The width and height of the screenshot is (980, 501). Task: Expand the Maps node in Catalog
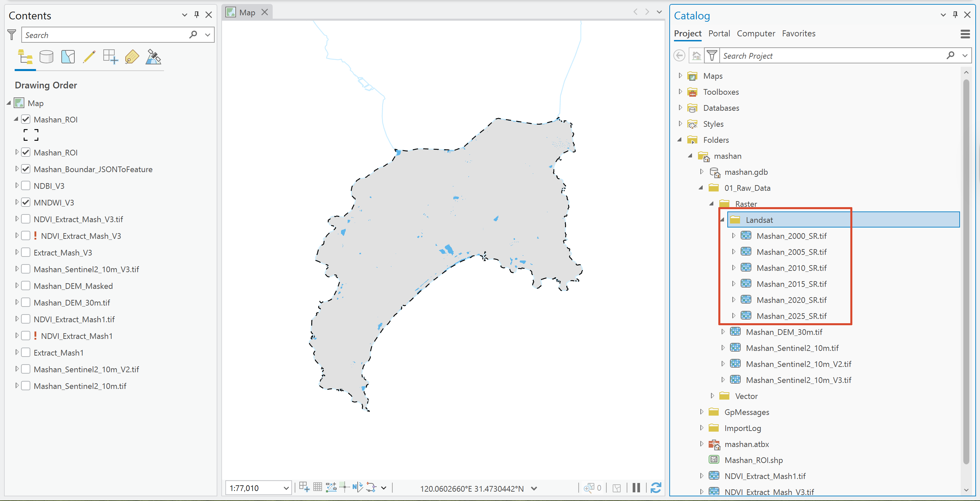pos(680,75)
